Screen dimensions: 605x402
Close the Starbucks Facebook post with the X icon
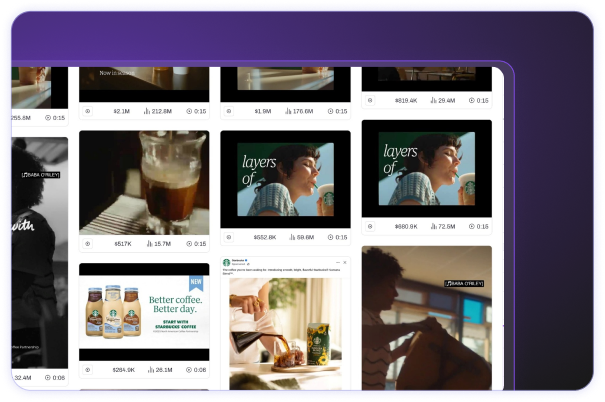[x=345, y=261]
